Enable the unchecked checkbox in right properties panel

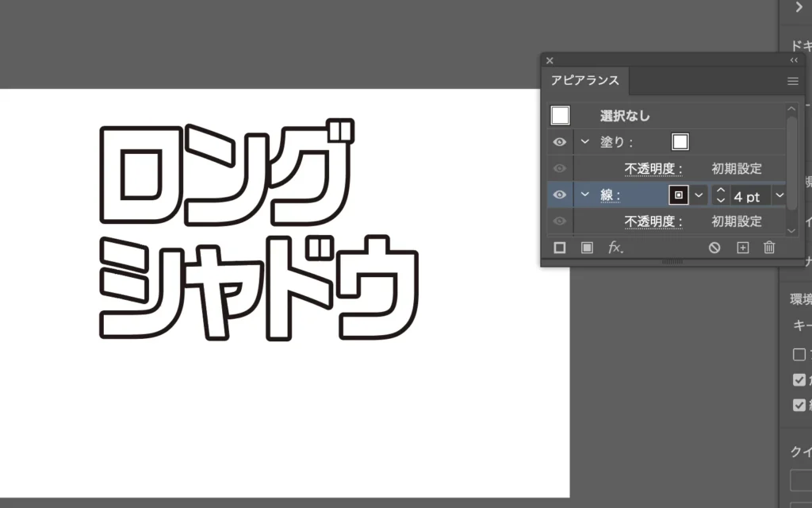tap(799, 355)
